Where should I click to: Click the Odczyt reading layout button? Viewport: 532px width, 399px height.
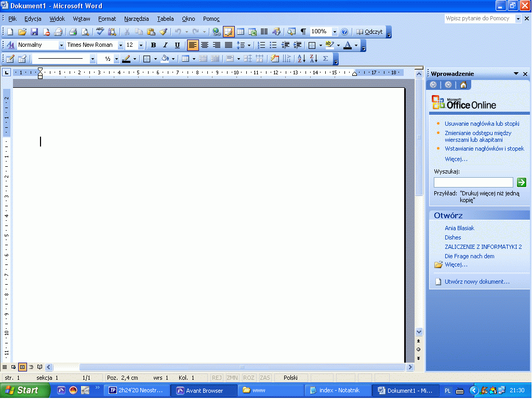pos(369,32)
